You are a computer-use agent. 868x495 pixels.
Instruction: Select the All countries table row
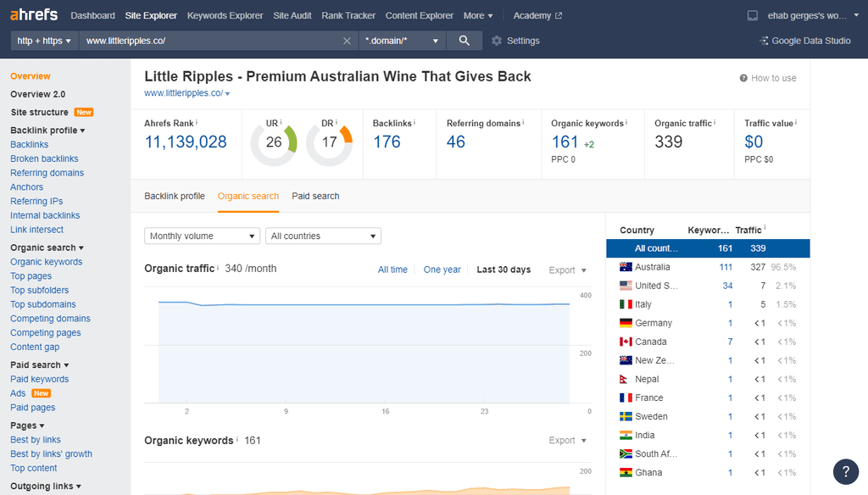click(708, 248)
